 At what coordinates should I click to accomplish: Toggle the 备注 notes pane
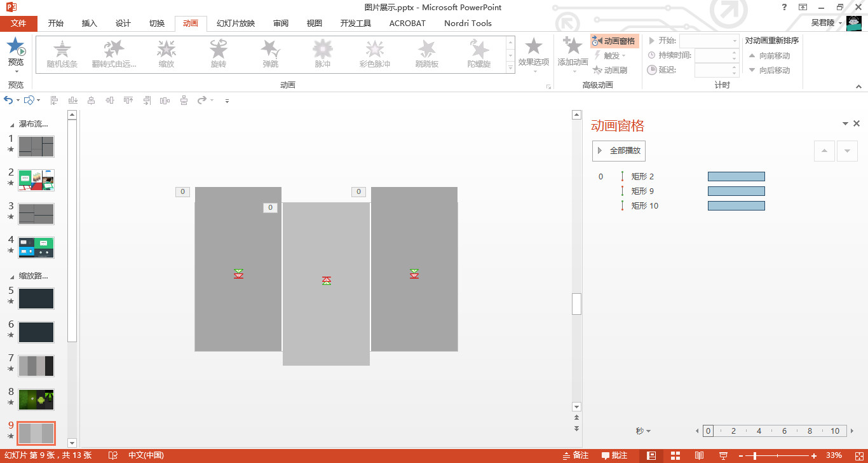pyautogui.click(x=575, y=455)
